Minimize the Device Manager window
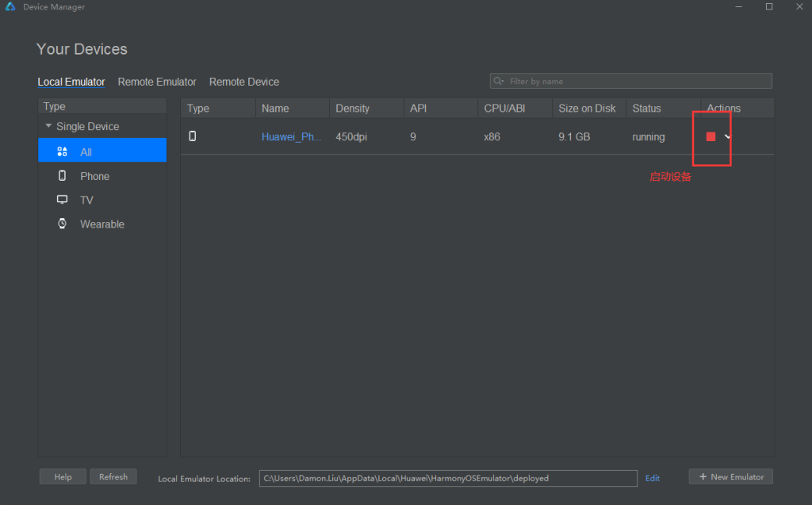Viewport: 812px width, 505px height. point(738,6)
